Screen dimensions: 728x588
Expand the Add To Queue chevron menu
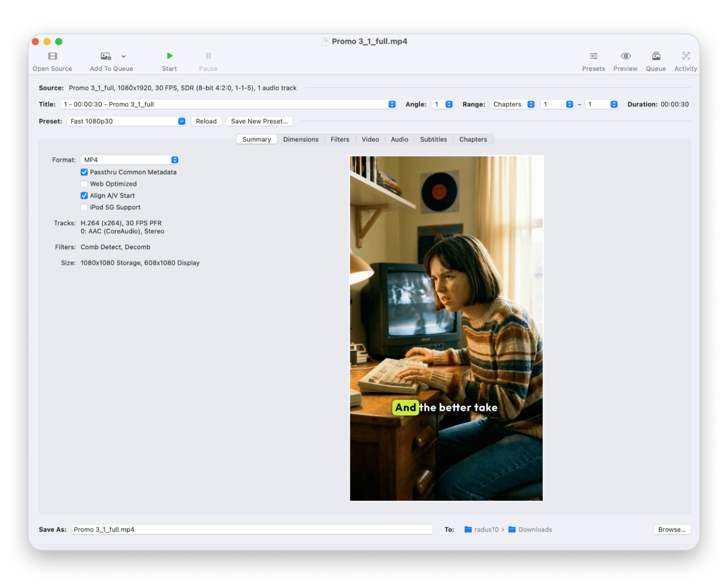(x=124, y=56)
